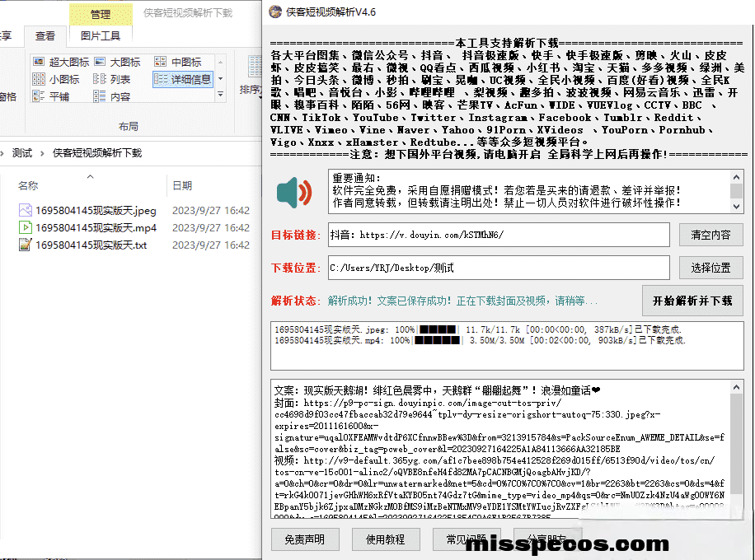This screenshot has width=755, height=560.
Task: Expand the layout gallery more arrow
Action: tap(219, 96)
